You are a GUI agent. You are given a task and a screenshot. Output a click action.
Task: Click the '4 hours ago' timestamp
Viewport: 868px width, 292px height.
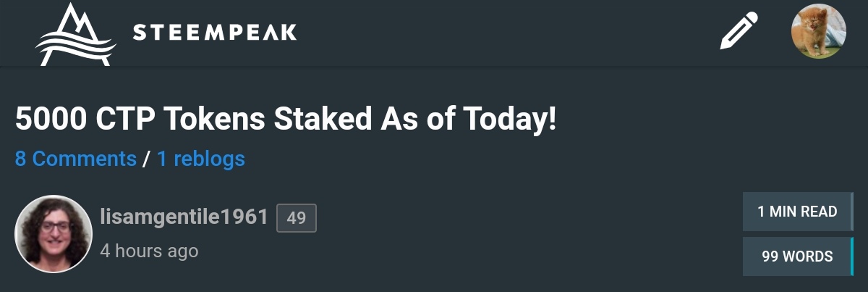[x=149, y=251]
